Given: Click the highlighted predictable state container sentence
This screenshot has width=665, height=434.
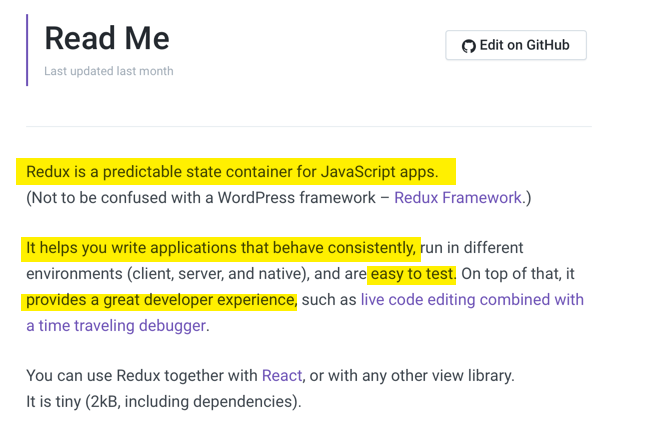Looking at the screenshot, I should [232, 172].
